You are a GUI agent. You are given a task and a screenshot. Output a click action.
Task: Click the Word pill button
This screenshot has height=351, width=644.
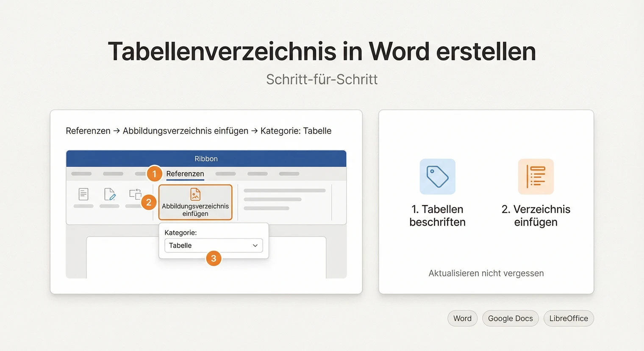point(462,318)
